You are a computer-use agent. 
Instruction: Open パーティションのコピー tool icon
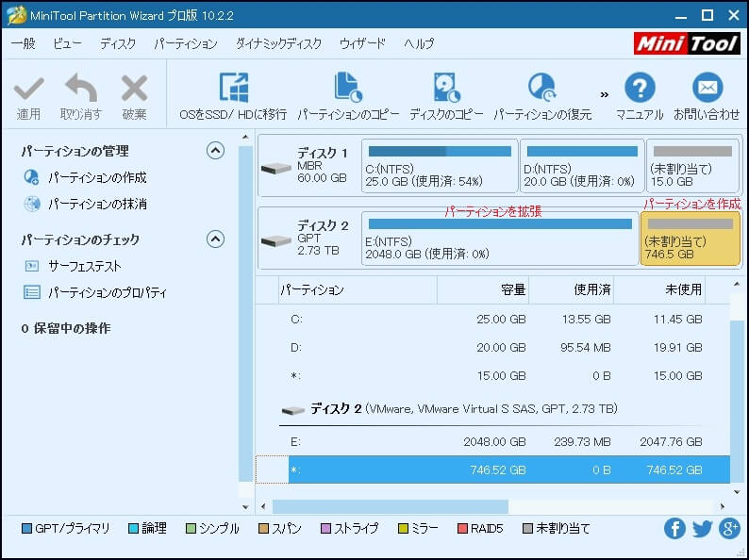click(348, 88)
